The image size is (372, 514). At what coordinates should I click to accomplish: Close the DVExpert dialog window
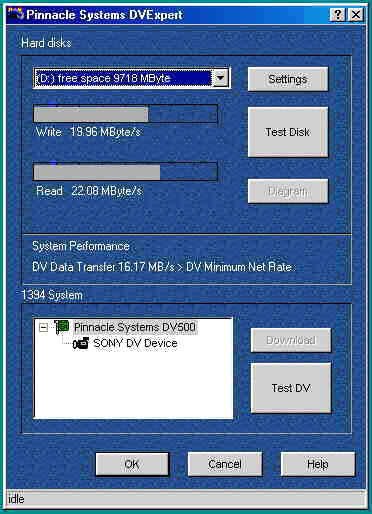[x=356, y=15]
